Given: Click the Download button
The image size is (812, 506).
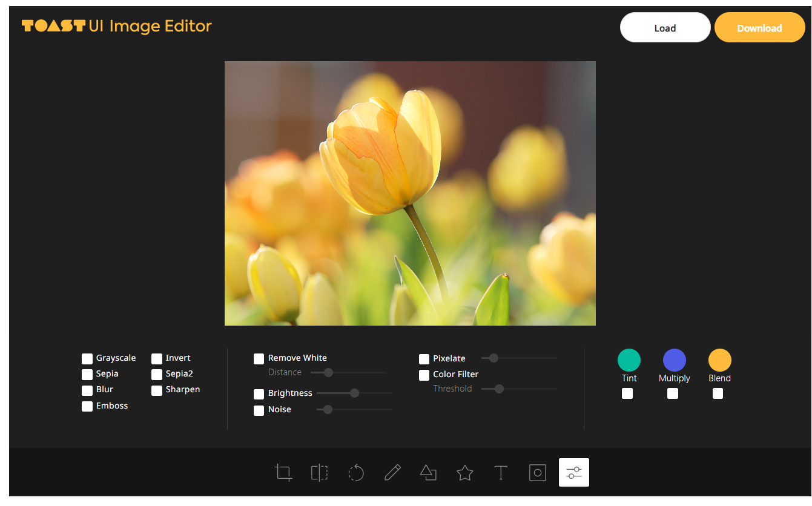Looking at the screenshot, I should pos(759,28).
